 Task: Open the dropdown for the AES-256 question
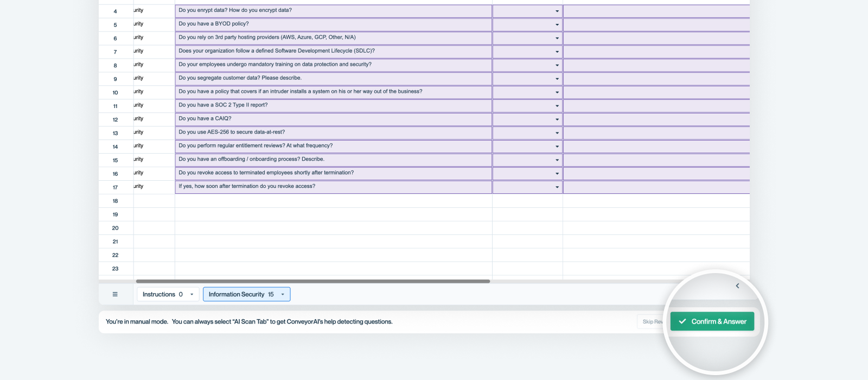557,133
